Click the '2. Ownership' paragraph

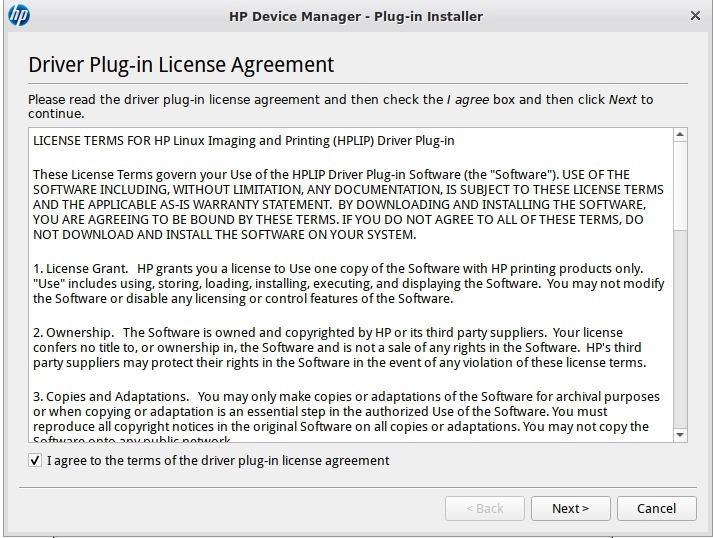click(340, 347)
